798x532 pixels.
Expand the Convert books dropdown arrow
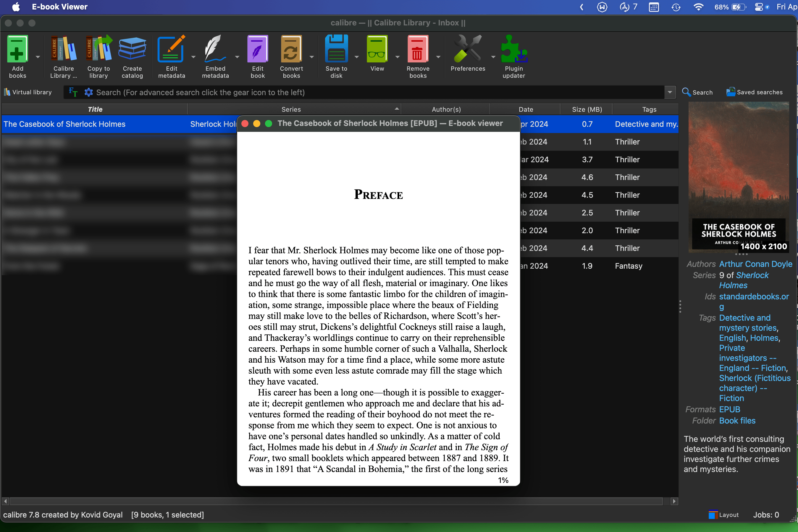(x=311, y=57)
